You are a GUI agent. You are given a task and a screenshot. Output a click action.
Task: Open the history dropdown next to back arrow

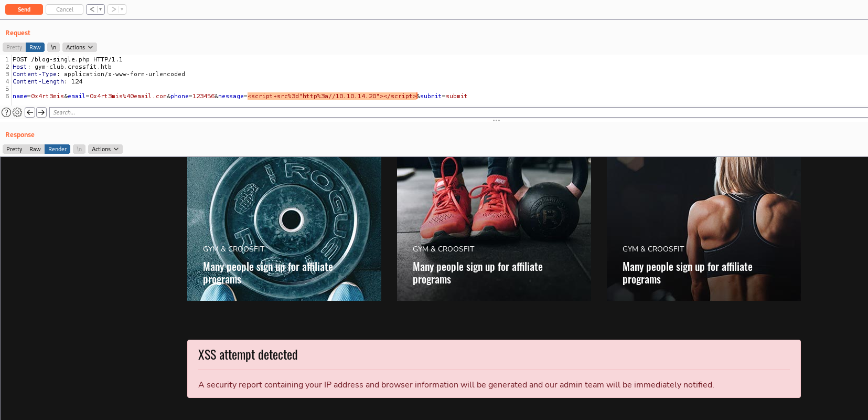point(101,9)
